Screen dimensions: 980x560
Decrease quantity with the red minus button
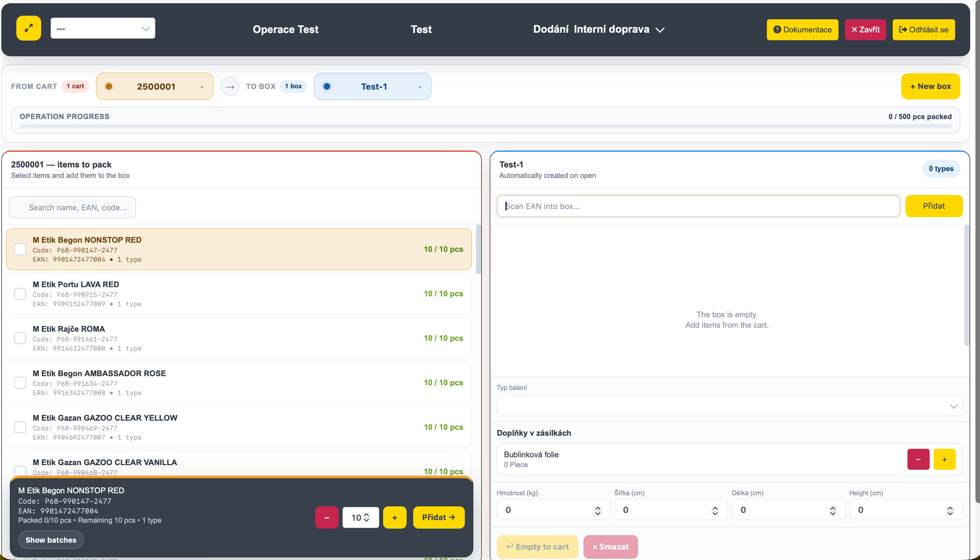326,517
